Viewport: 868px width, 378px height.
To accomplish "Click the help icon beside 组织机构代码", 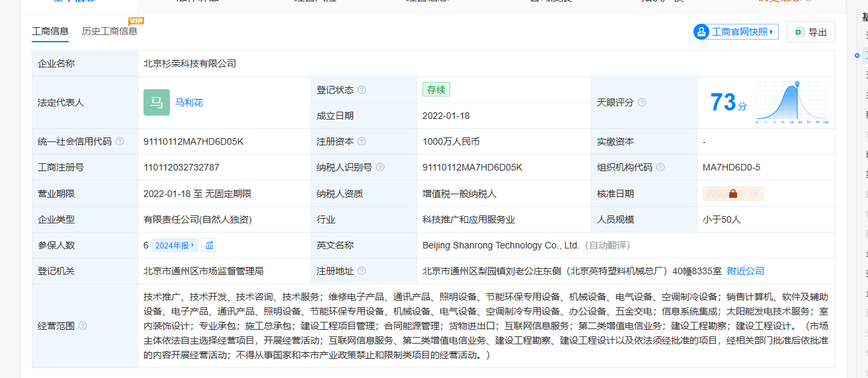I will tap(660, 167).
